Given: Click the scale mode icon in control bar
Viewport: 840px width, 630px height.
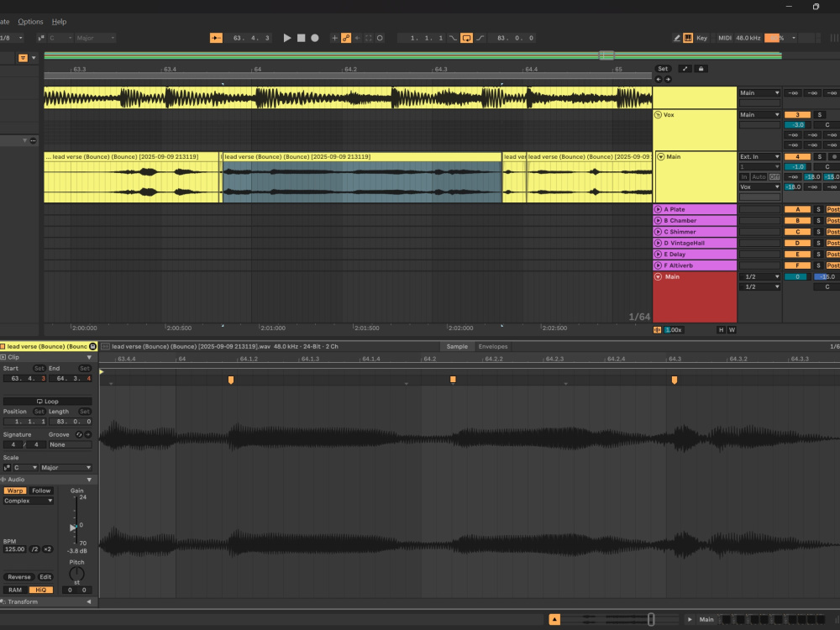Looking at the screenshot, I should pyautogui.click(x=41, y=38).
